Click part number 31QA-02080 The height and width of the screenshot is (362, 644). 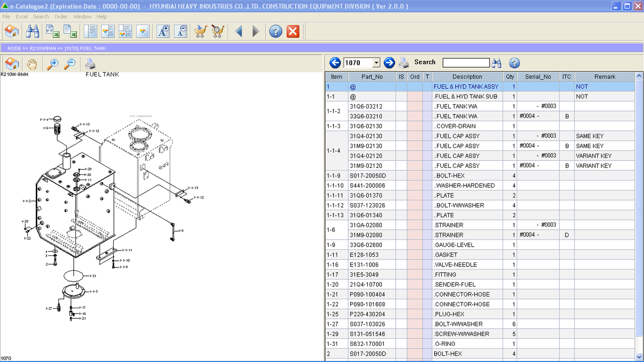click(366, 225)
